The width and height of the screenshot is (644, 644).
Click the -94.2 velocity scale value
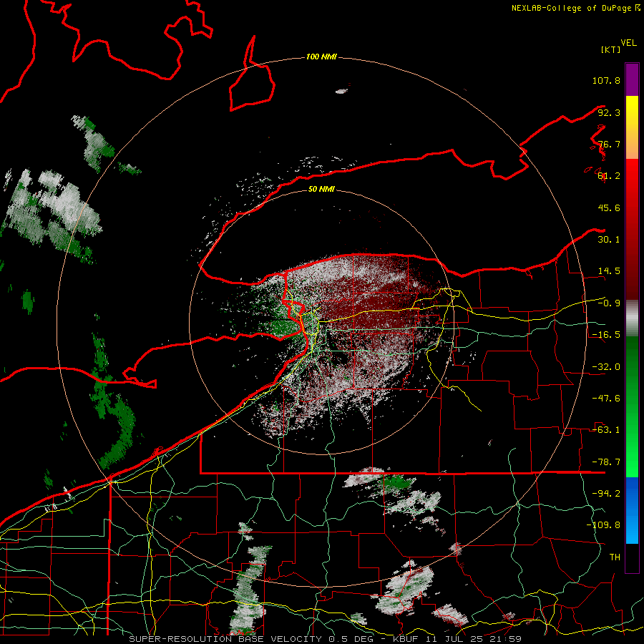606,494
